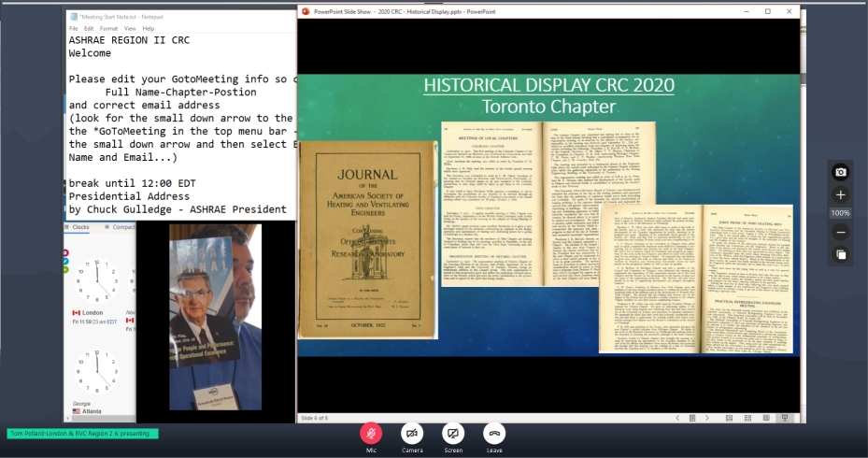868x458 pixels.
Task: Click the webcam video of the man
Action: pos(215,317)
